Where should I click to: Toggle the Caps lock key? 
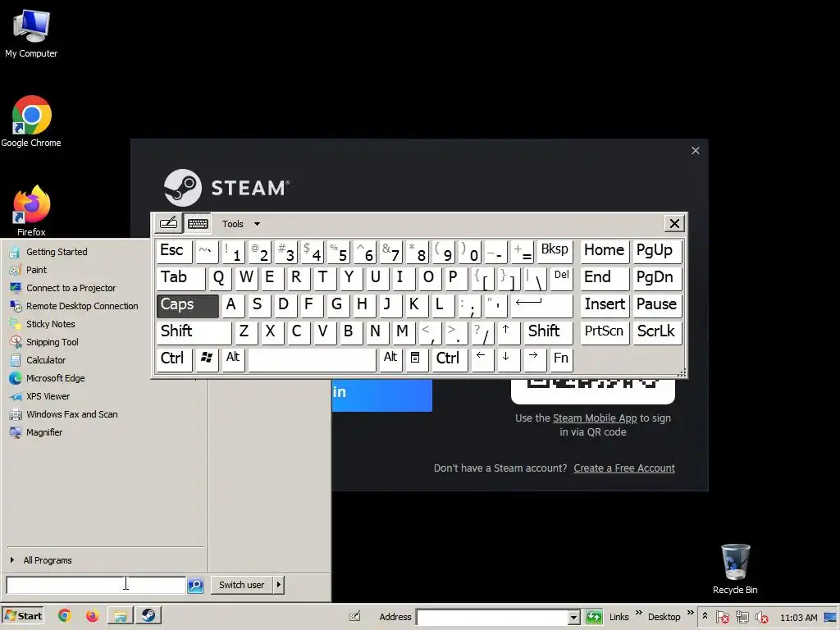(188, 305)
